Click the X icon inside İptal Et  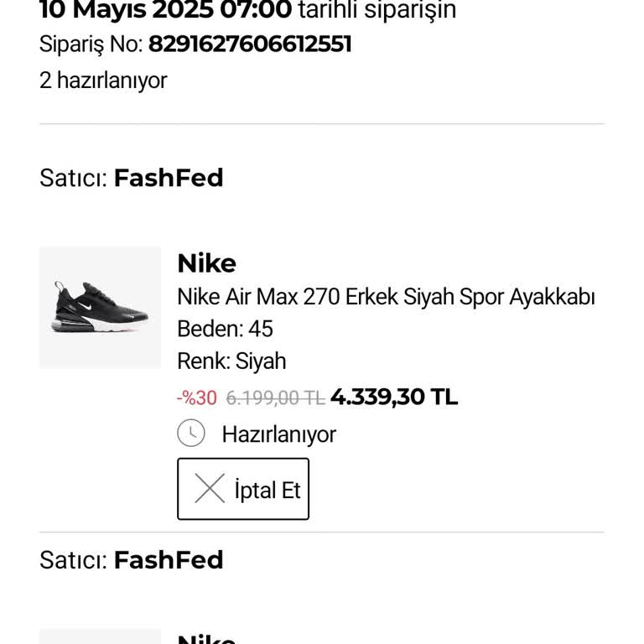(210, 489)
